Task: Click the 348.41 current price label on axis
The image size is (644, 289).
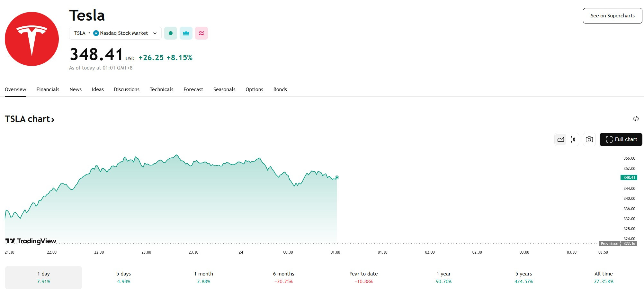Action: pos(629,178)
